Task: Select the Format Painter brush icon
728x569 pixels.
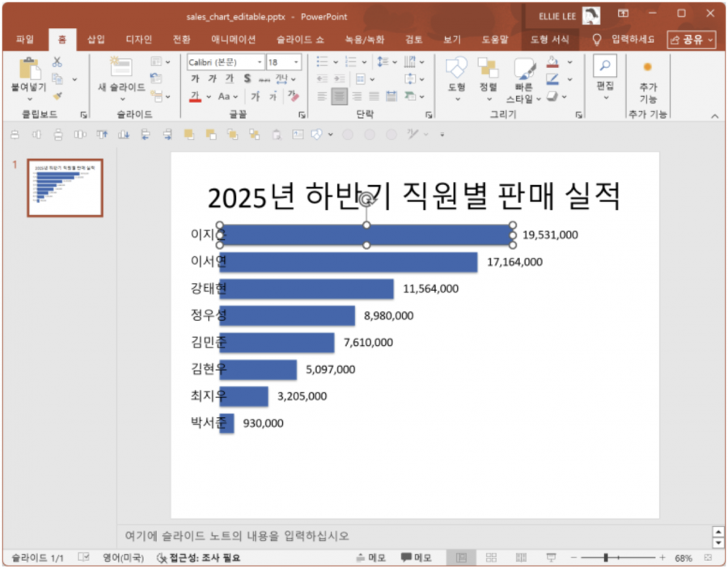Action: click(57, 96)
